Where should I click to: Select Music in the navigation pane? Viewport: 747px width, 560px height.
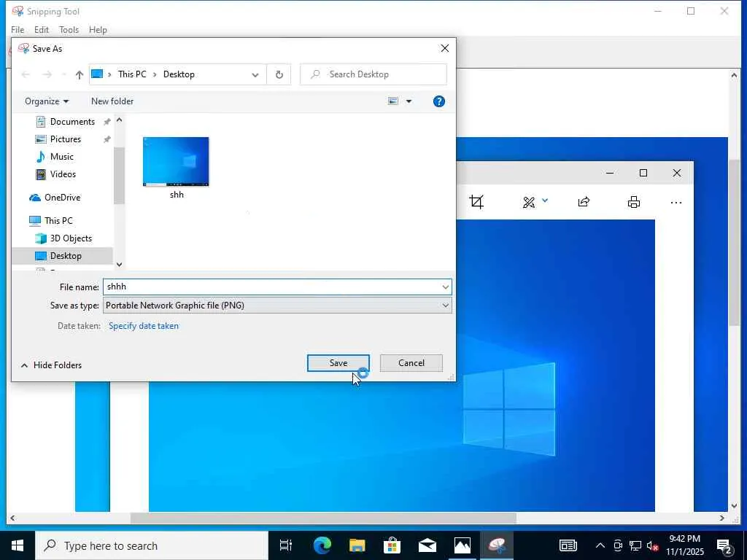[61, 157]
